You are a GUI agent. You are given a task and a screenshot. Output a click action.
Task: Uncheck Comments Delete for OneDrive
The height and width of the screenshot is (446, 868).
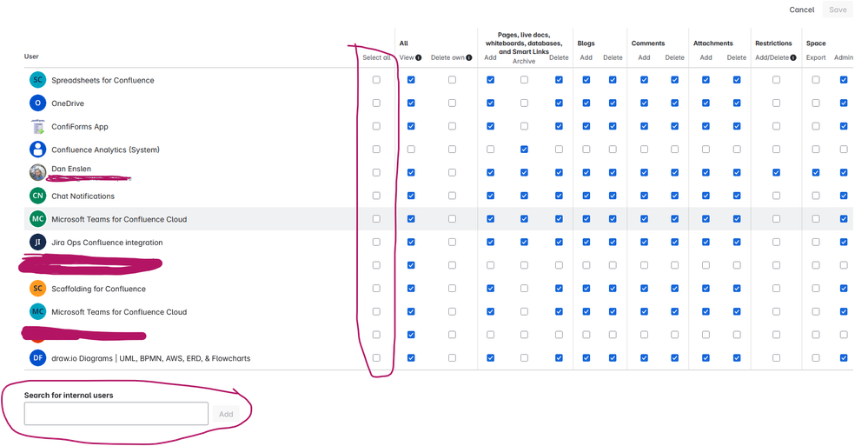coord(675,103)
